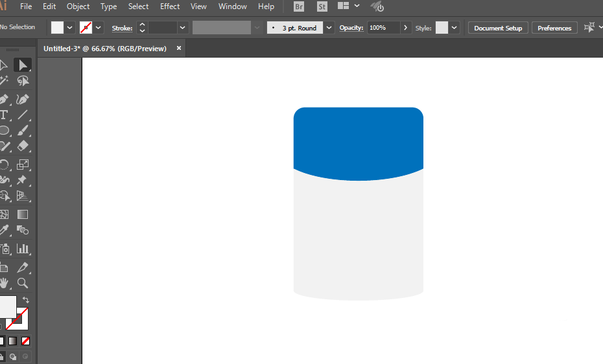Select the Line Segment tool
This screenshot has width=603, height=364.
tap(23, 115)
